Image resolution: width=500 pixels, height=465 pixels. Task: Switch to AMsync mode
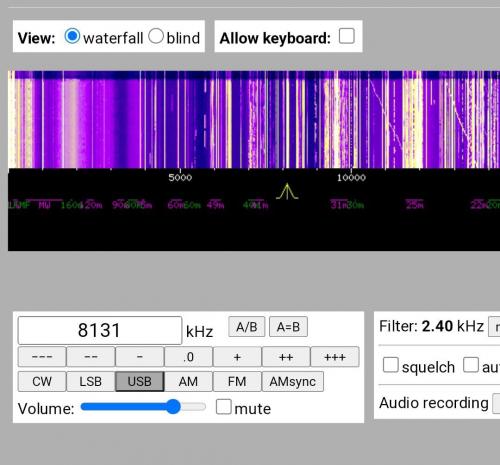(x=293, y=381)
